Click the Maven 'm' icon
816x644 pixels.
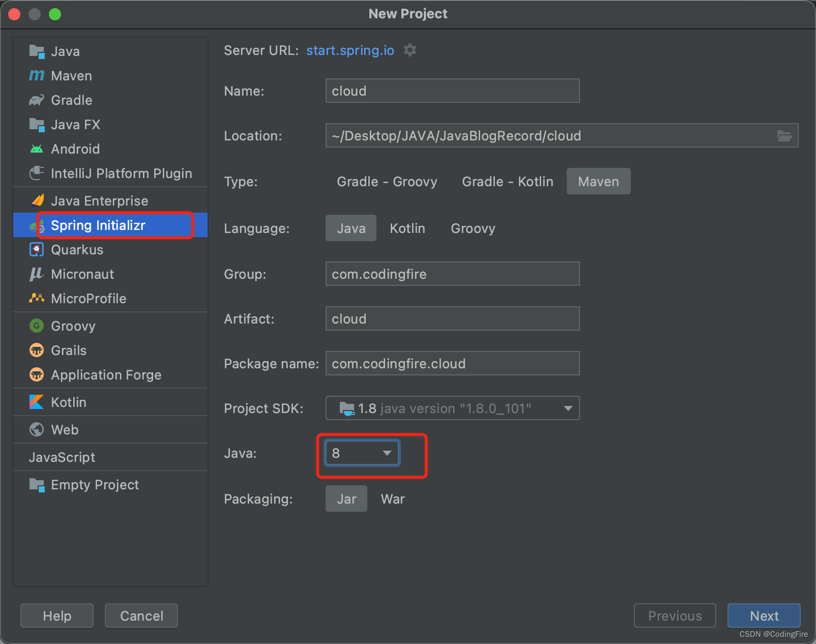click(x=37, y=76)
